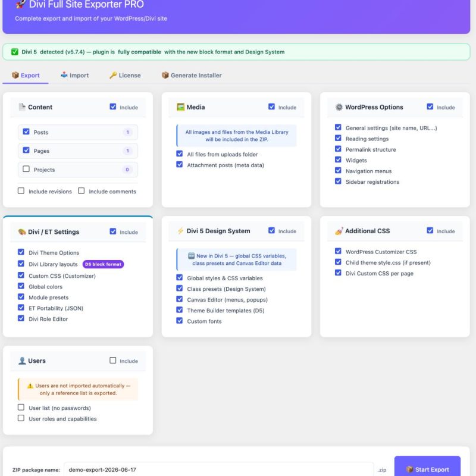This screenshot has width=476, height=476.
Task: Uncheck Divi Custom CSS per page
Action: tap(338, 273)
